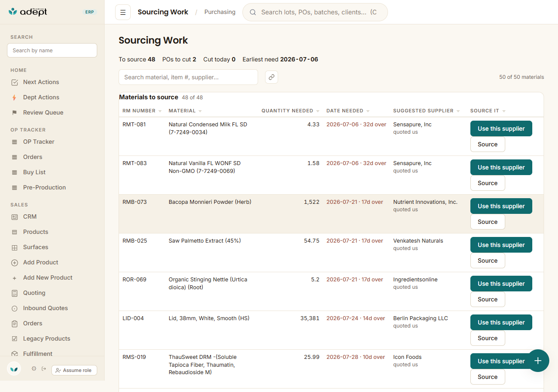
Task: Click supplier name Ingredientsonline
Action: (415, 280)
